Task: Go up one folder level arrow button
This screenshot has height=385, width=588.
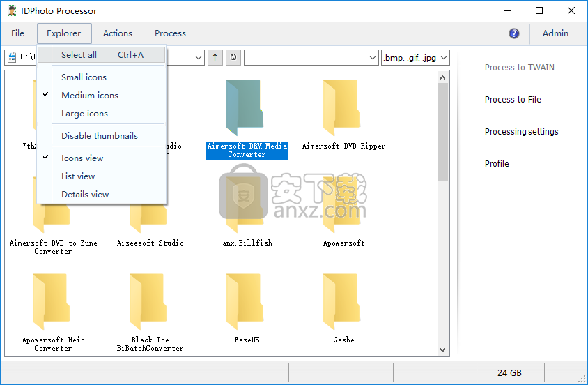Action: (x=215, y=57)
